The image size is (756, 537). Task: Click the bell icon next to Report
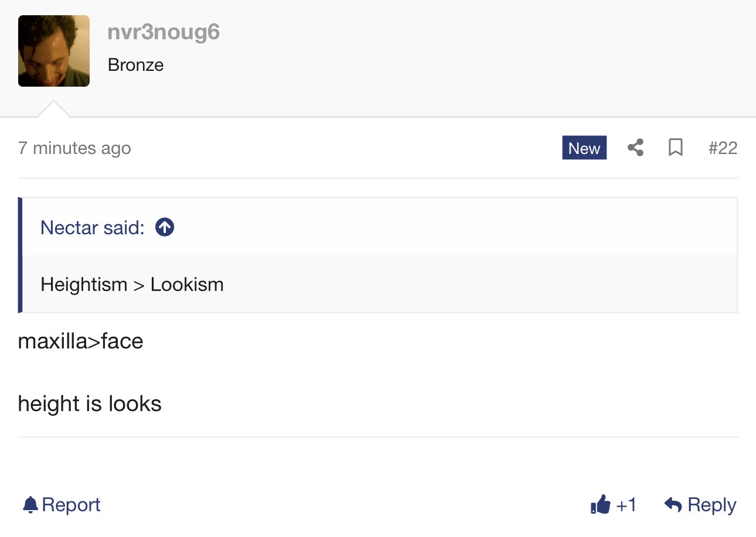30,505
